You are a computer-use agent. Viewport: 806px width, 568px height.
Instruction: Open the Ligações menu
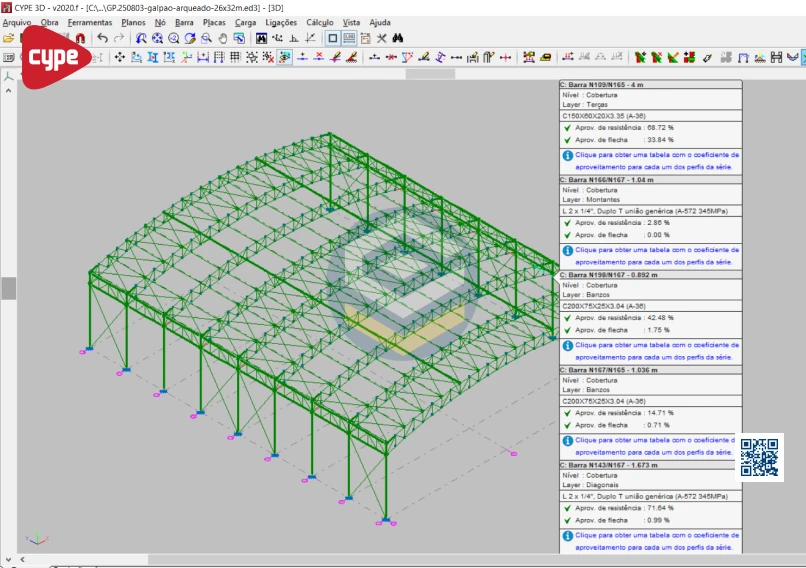[x=281, y=22]
